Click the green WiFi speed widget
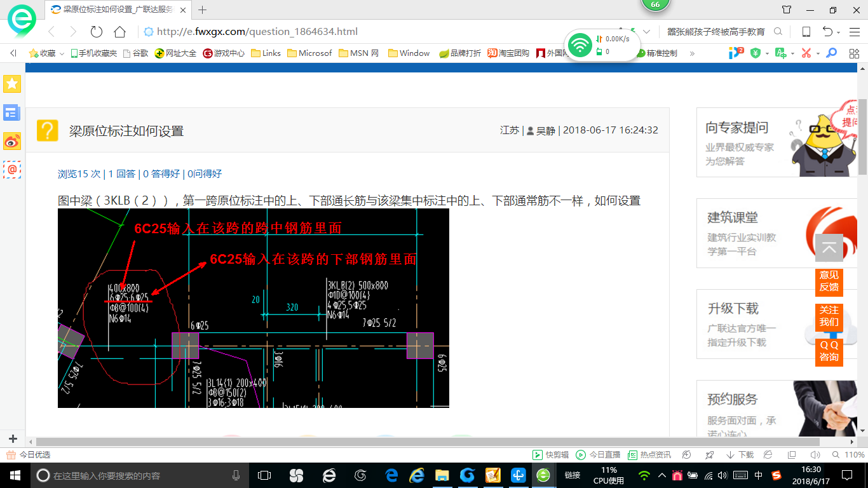Viewport: 868px width, 488px height. click(x=602, y=45)
